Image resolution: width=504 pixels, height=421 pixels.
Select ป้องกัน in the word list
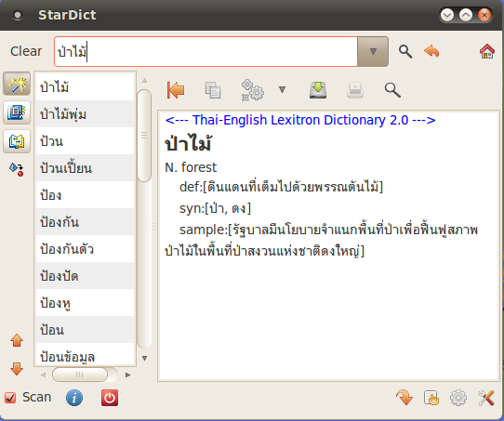coord(85,222)
